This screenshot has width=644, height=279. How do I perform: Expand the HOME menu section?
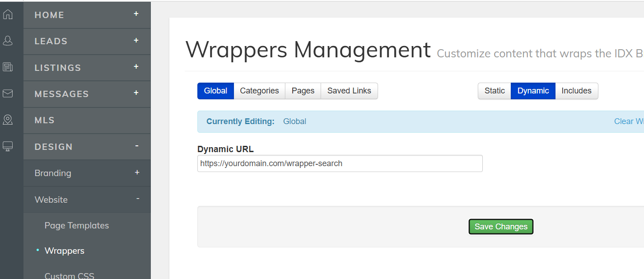pos(136,14)
